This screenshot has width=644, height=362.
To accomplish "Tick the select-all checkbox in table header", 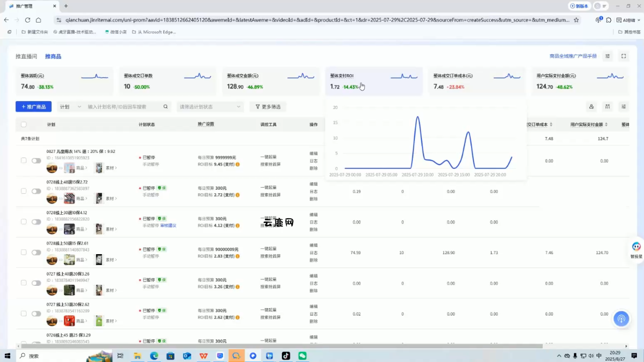I will click(24, 124).
